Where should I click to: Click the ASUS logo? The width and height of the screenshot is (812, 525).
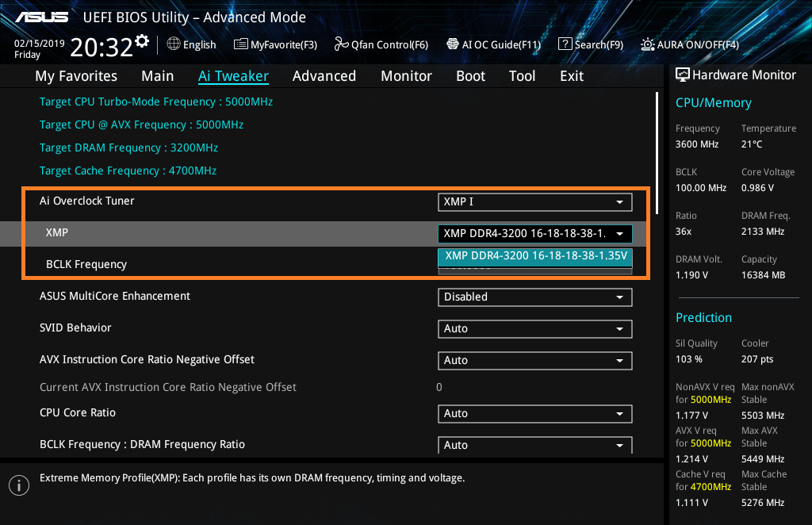coord(42,17)
